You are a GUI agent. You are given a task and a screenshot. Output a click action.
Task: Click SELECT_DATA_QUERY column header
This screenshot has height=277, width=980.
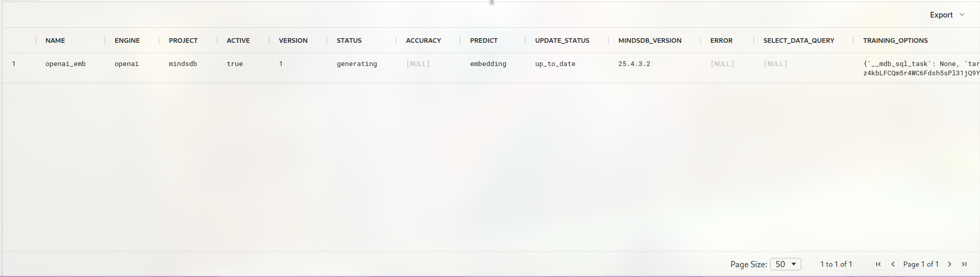(x=799, y=40)
